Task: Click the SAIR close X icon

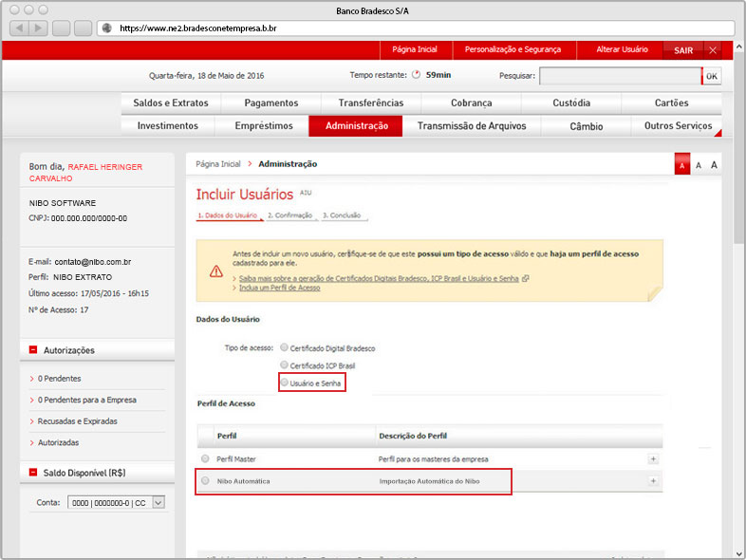Action: click(713, 50)
